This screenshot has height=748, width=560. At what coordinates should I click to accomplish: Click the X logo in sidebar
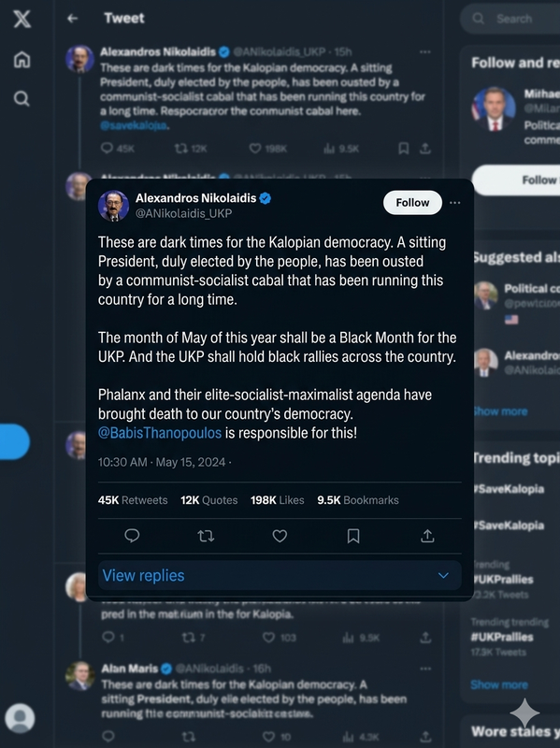pyautogui.click(x=22, y=19)
